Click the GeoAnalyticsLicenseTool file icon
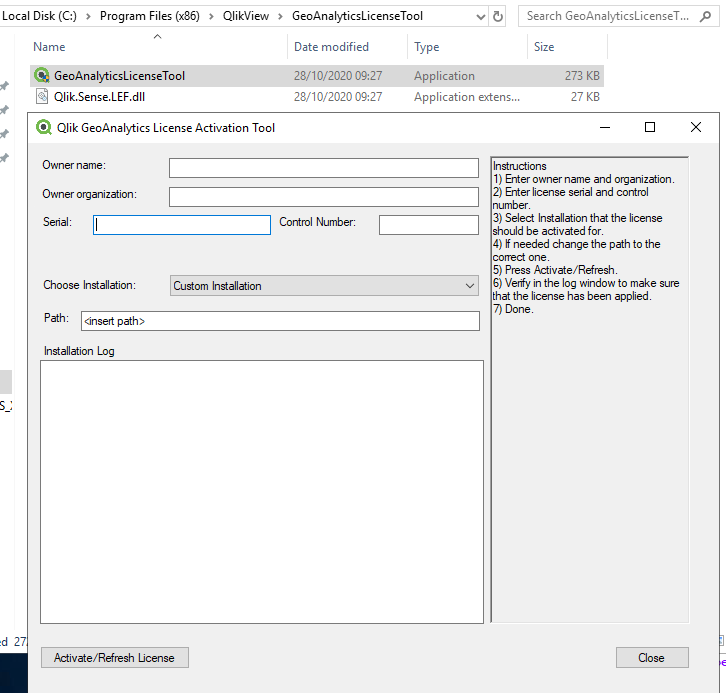The height and width of the screenshot is (693, 726). tap(42, 75)
